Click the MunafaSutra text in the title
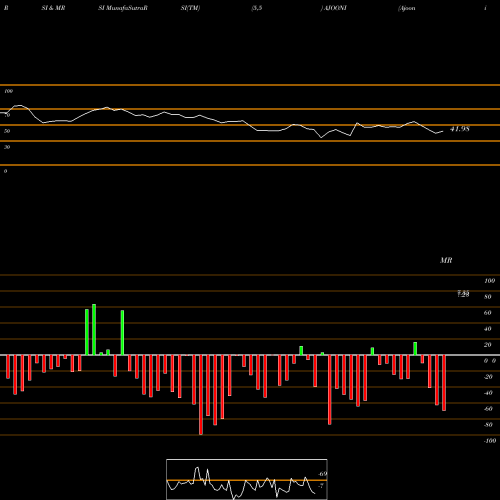The width and height of the screenshot is (500, 500). 125,8
